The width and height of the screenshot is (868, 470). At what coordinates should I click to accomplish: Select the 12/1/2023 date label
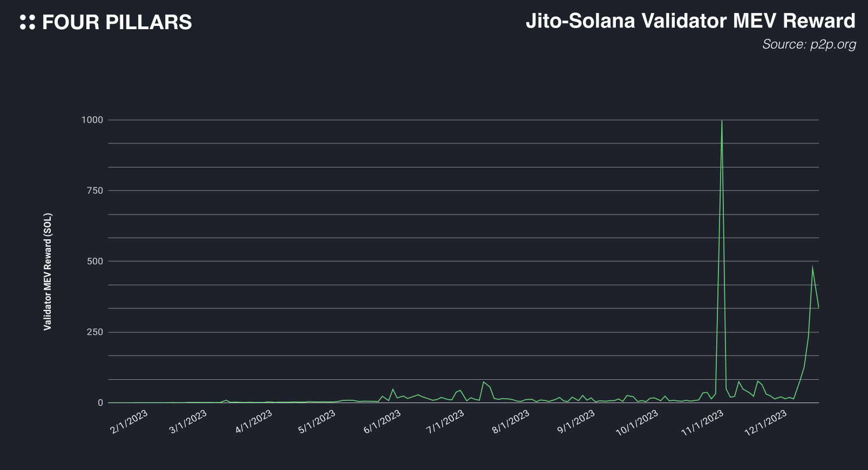tap(765, 422)
